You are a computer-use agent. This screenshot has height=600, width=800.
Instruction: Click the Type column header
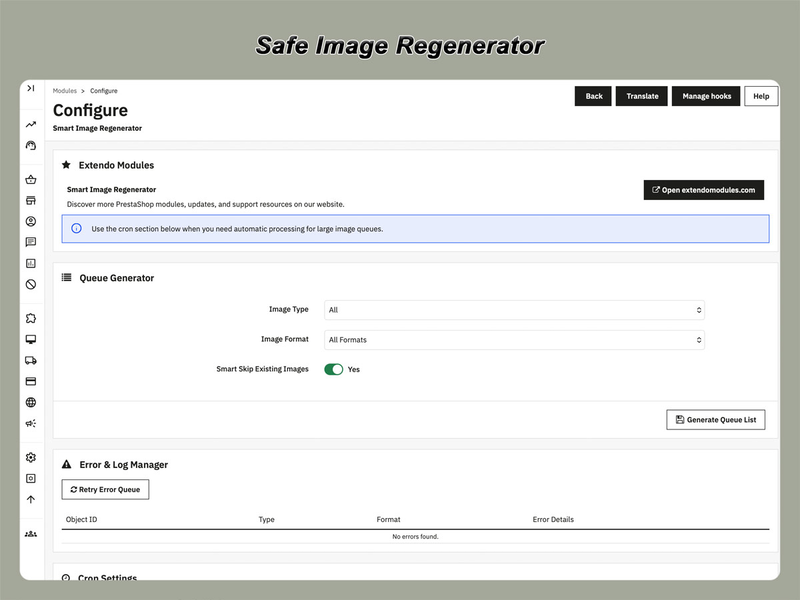(x=266, y=519)
